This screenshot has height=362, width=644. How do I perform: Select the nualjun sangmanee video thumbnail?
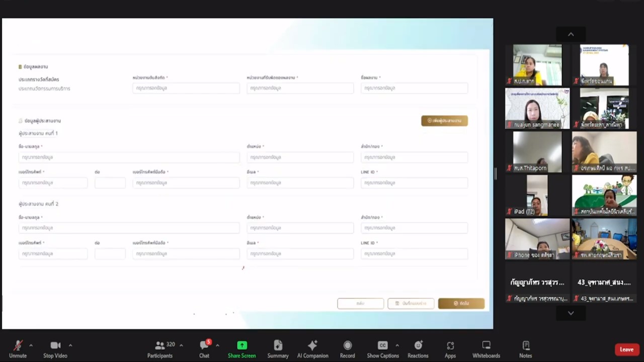(537, 109)
